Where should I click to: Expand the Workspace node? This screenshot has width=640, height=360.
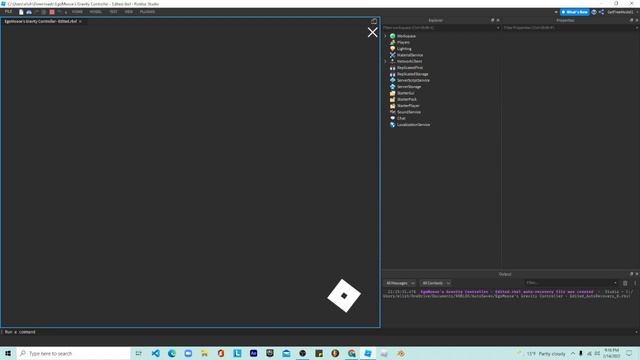[385, 36]
